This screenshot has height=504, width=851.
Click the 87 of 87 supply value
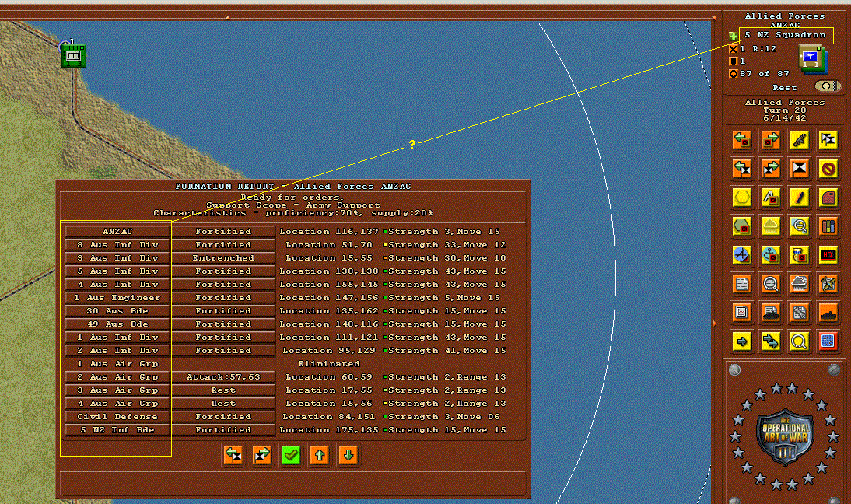click(764, 74)
